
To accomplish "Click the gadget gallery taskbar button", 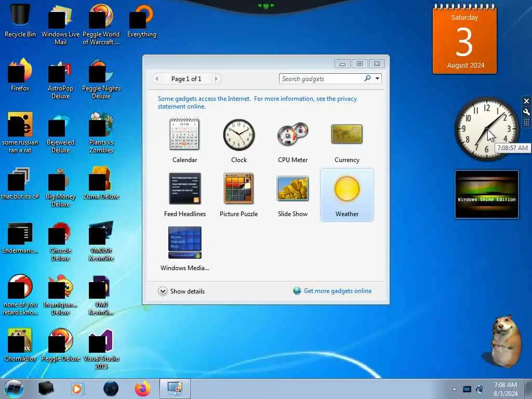I will (175, 389).
